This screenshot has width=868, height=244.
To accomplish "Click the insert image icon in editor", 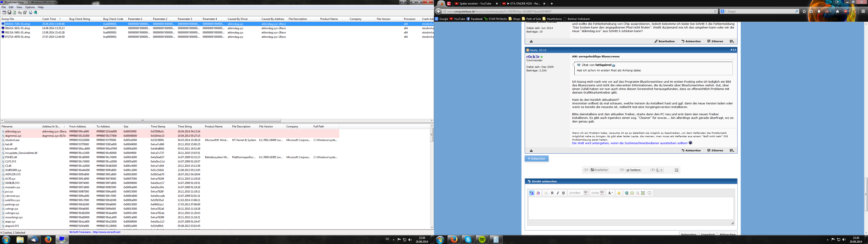I will pyautogui.click(x=643, y=193).
